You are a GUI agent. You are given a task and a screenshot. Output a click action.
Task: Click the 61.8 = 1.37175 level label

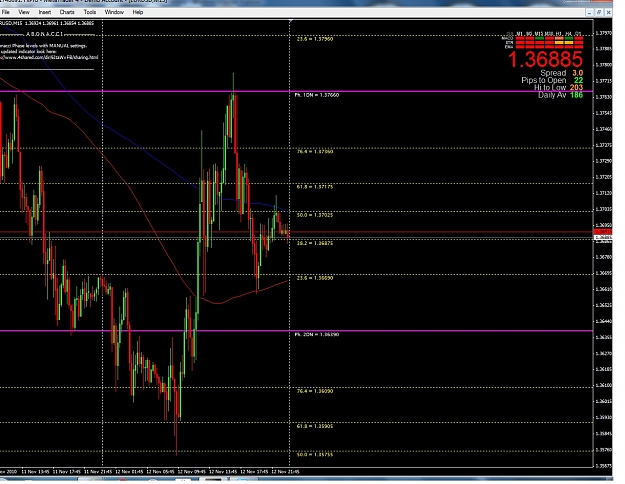point(315,187)
